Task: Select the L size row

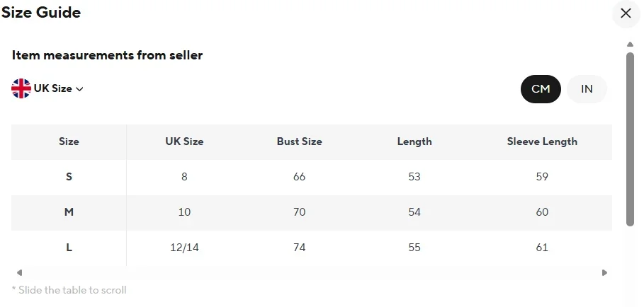Action: click(69, 248)
